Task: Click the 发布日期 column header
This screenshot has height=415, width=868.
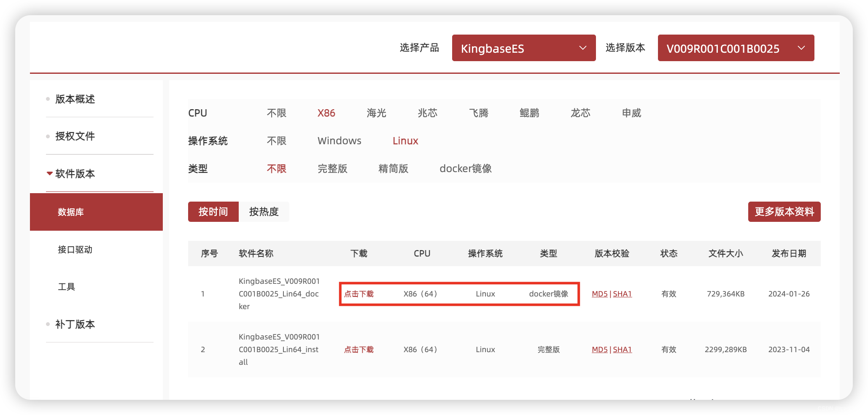Action: [789, 253]
